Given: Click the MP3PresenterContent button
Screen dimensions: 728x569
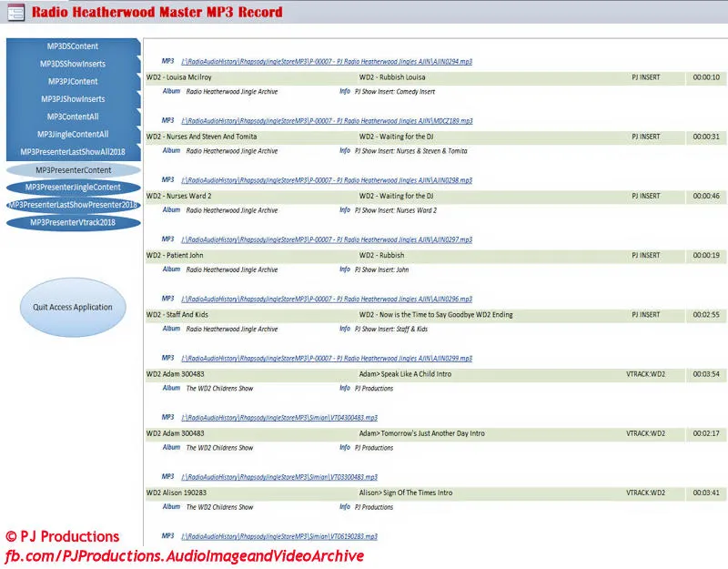Looking at the screenshot, I should (73, 170).
